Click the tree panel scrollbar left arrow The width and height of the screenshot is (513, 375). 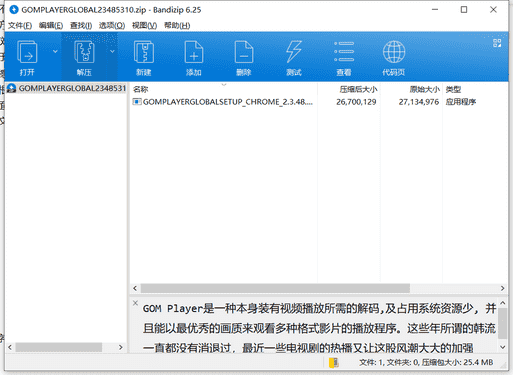[10, 347]
